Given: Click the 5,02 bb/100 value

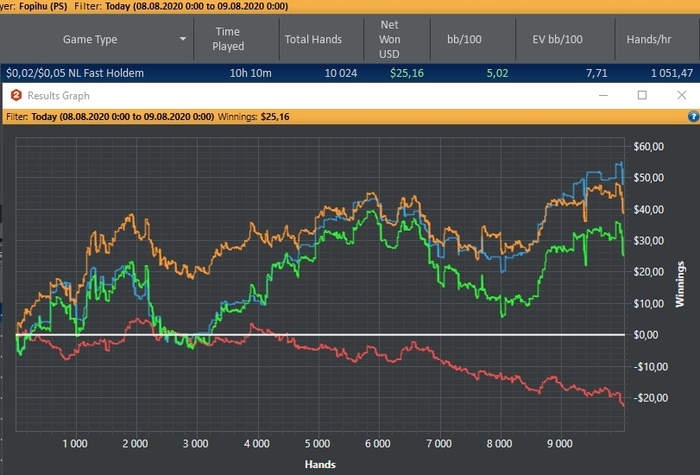Looking at the screenshot, I should tap(497, 73).
